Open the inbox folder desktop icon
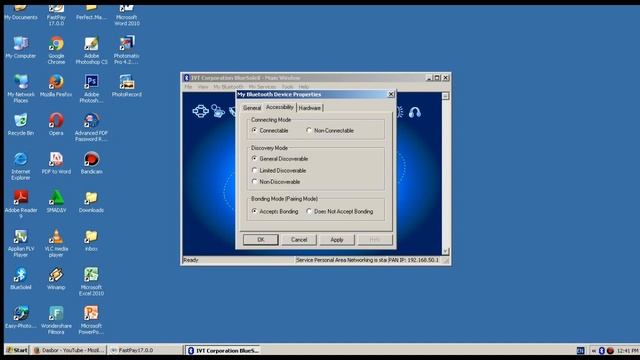The width and height of the screenshot is (640, 360). 91,240
